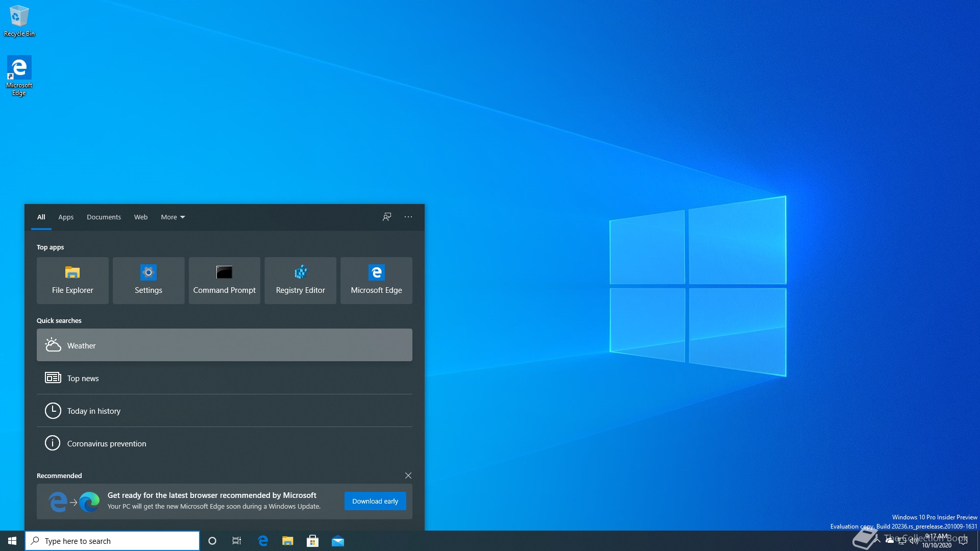Open the Top news quick search
Screen dimensions: 980x551
225,378
